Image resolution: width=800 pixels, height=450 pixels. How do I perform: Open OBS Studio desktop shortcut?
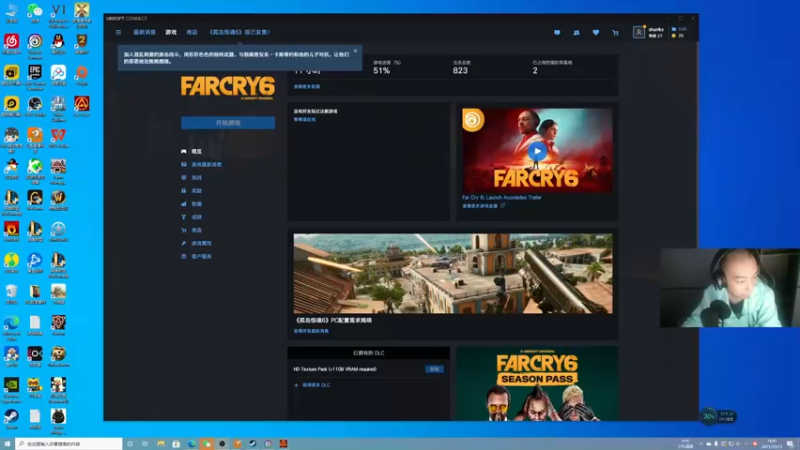coord(35,106)
